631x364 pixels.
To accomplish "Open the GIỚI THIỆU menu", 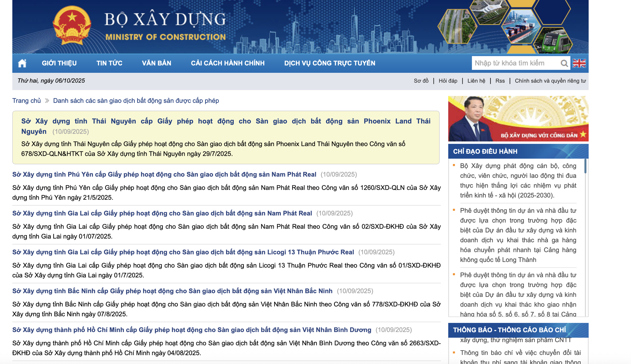I will 59,63.
